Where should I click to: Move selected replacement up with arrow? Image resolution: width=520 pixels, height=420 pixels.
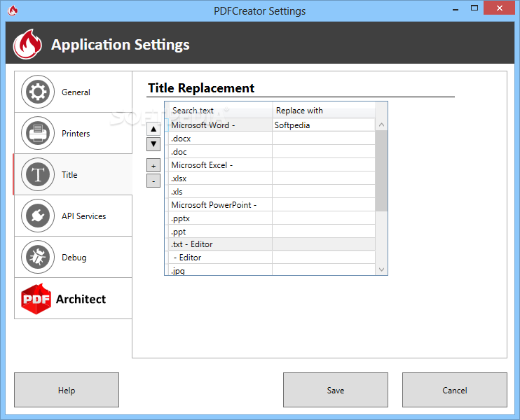tap(153, 129)
